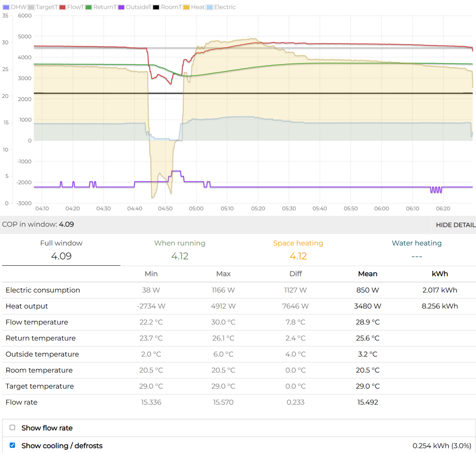Click the purple OutsideT legend swatch
The image size is (476, 453).
(x=121, y=7)
